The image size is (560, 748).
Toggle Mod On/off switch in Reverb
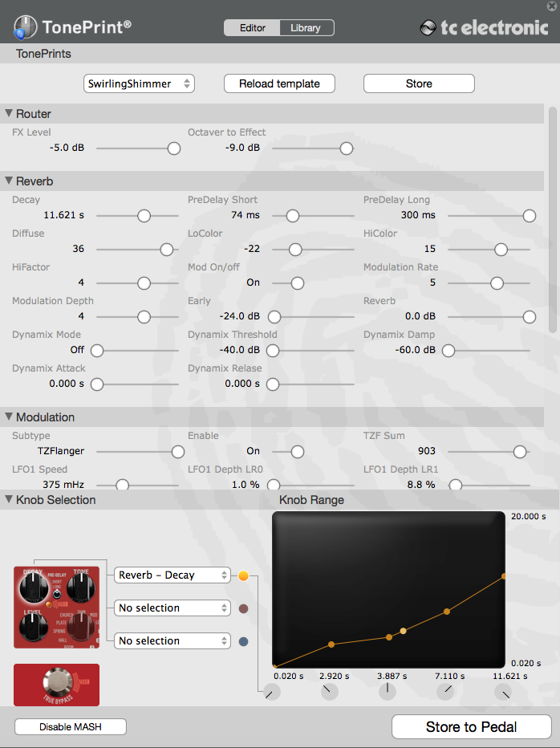(x=298, y=283)
